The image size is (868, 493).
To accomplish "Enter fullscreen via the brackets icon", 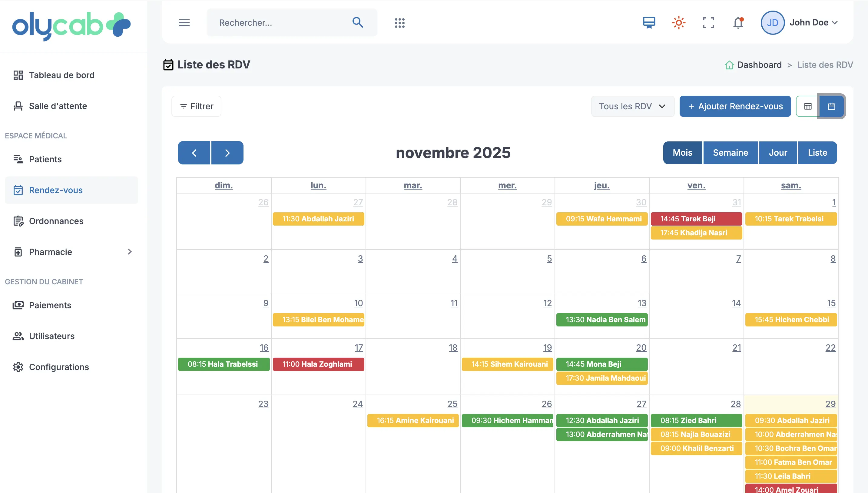I will click(x=708, y=23).
